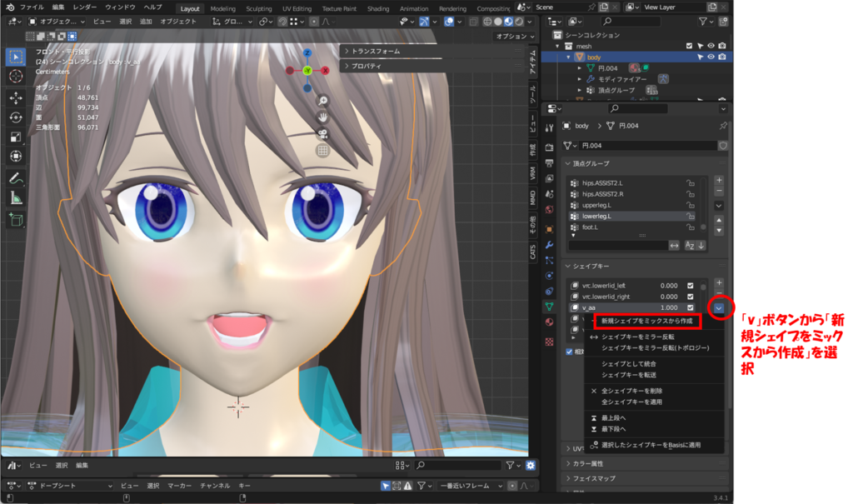The image size is (853, 504).
Task: Click the plus icon to add shape key
Action: [719, 283]
